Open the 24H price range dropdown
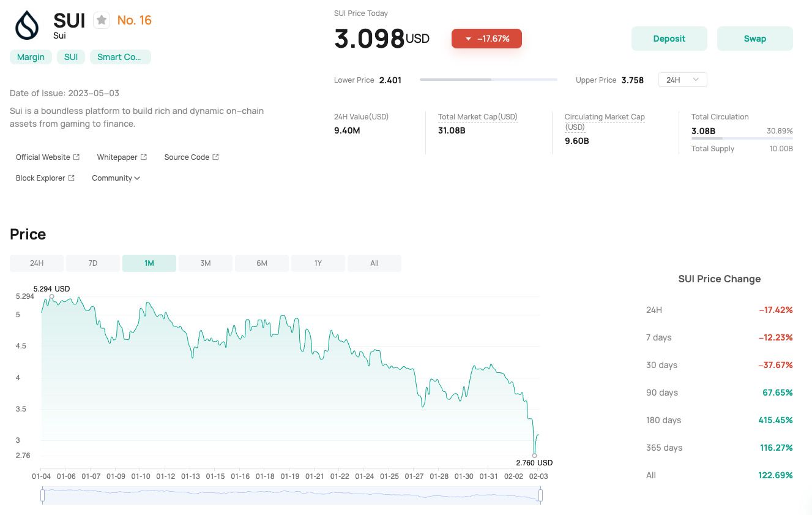 [x=682, y=80]
